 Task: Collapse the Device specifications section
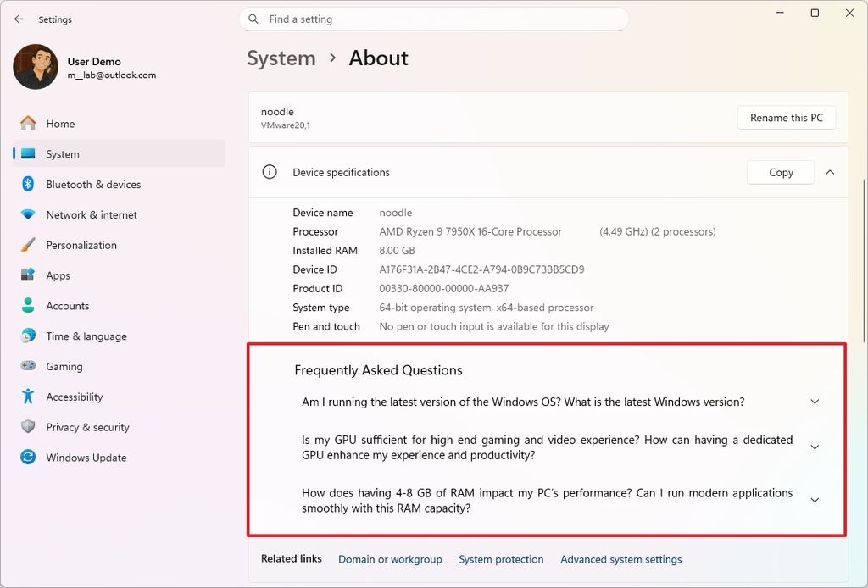point(830,172)
